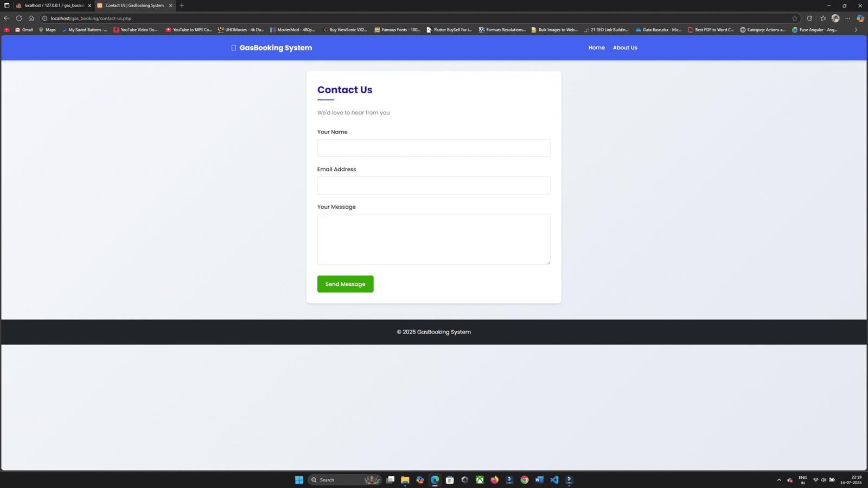Open the Windows Search box

coord(336,480)
